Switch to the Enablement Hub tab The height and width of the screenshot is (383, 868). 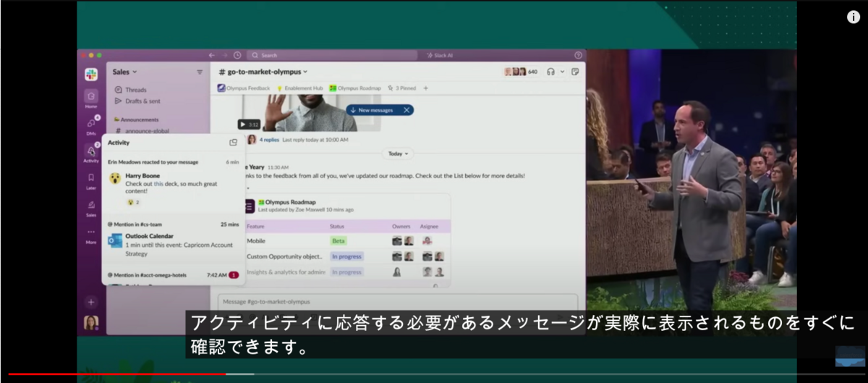pos(299,88)
